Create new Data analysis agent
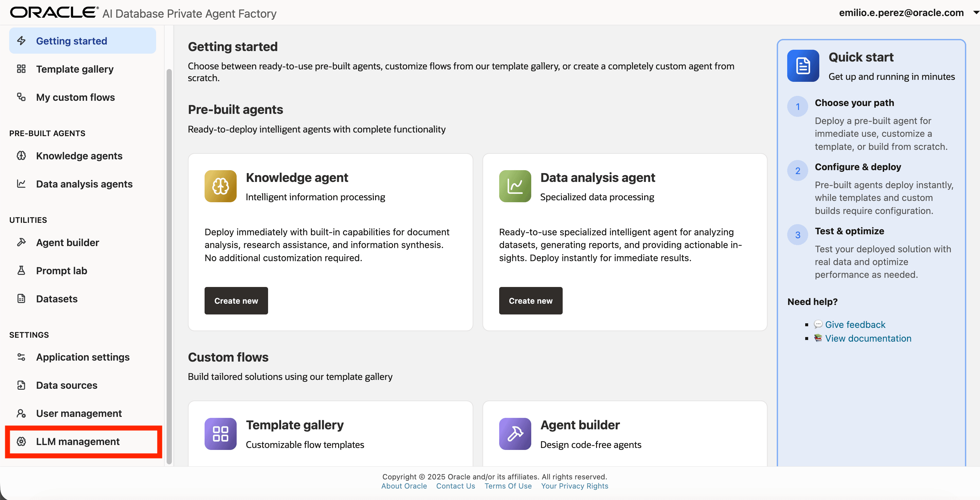 click(530, 300)
